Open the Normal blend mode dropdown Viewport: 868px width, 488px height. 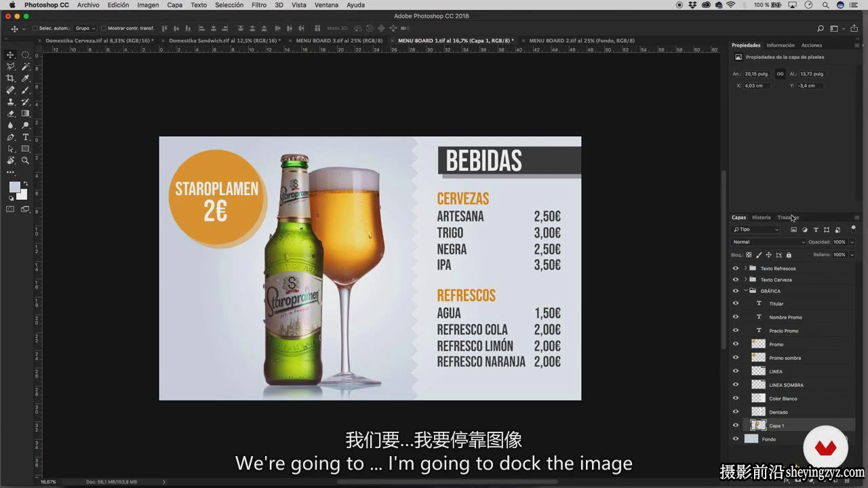click(x=769, y=242)
